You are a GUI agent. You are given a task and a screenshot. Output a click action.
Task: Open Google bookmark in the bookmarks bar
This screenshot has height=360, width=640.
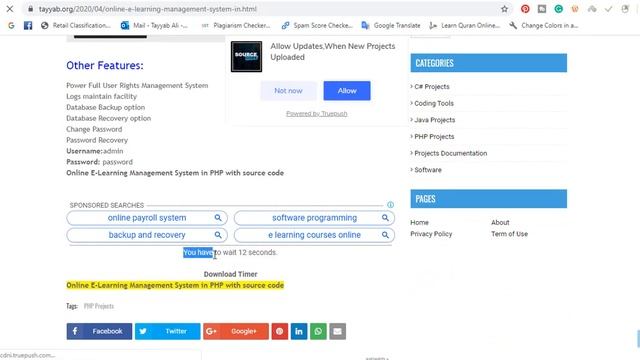coord(11,25)
